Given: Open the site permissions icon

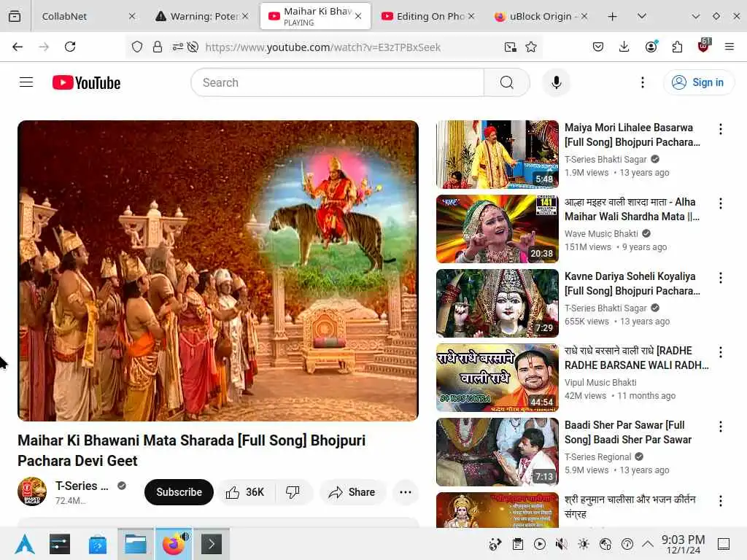Looking at the screenshot, I should pos(178,47).
